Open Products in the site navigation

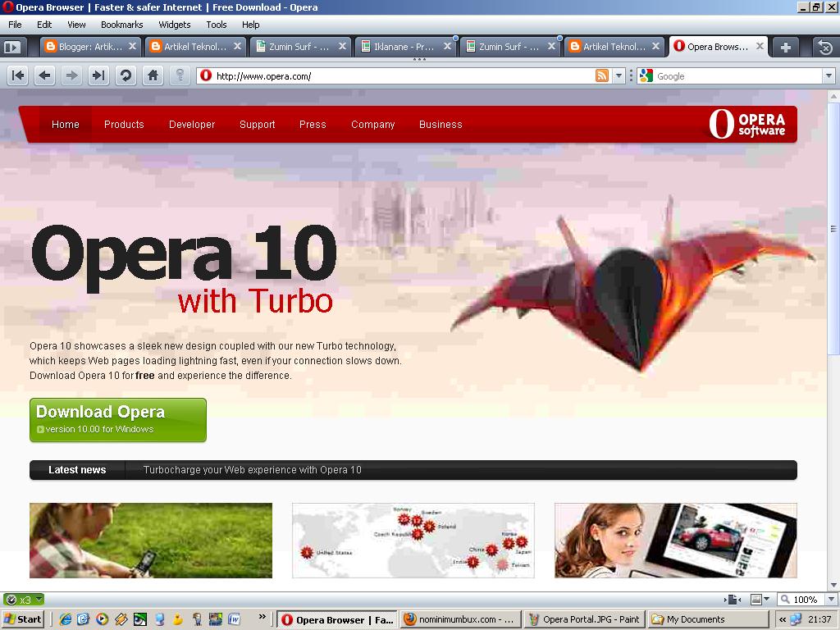[x=124, y=125]
